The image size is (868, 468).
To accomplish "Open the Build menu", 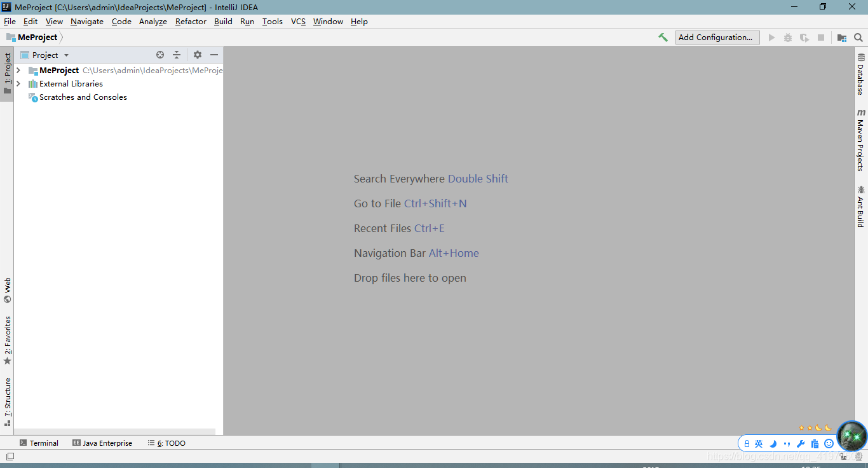I will coord(223,22).
